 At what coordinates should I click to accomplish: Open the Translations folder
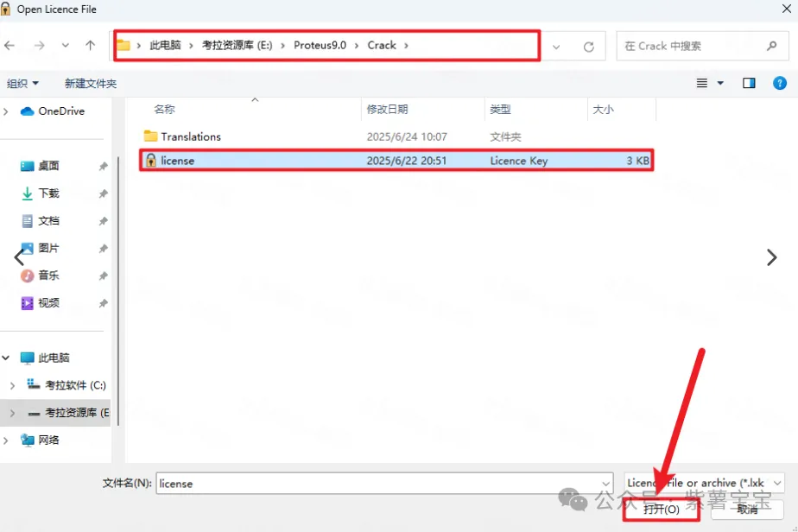(190, 136)
